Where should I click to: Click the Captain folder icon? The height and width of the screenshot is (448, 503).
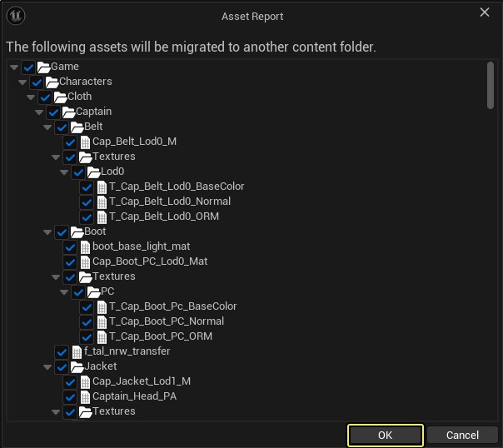click(68, 112)
